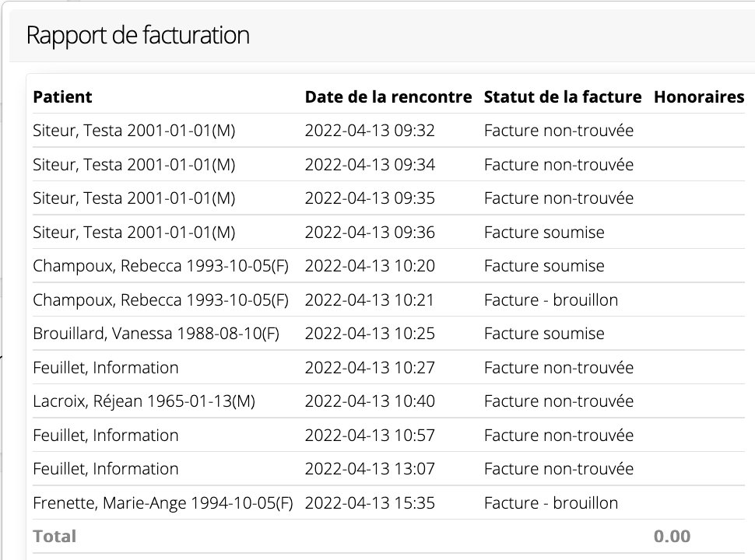Open Frenette, Marie-Ange patient entry
The image size is (755, 560).
(163, 502)
